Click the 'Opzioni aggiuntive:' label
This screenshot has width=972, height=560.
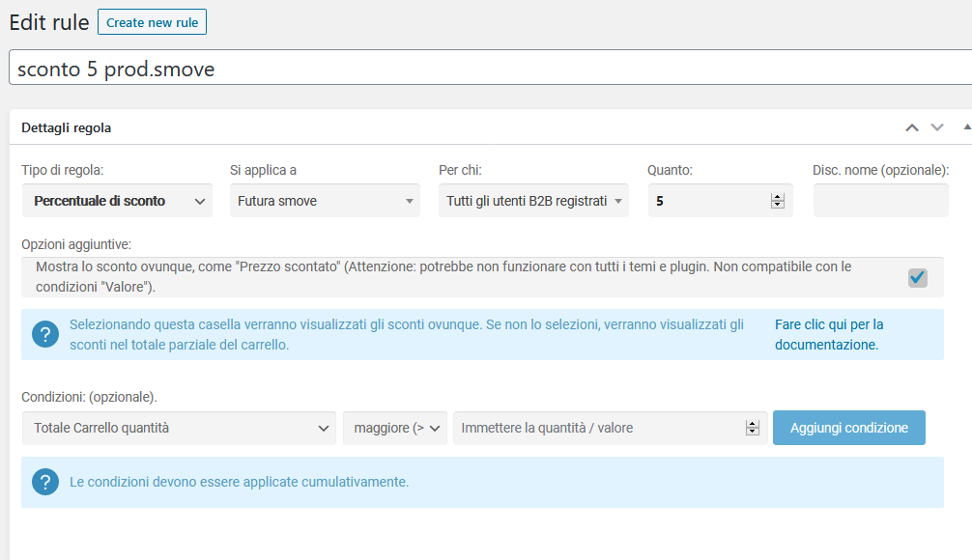[x=76, y=244]
